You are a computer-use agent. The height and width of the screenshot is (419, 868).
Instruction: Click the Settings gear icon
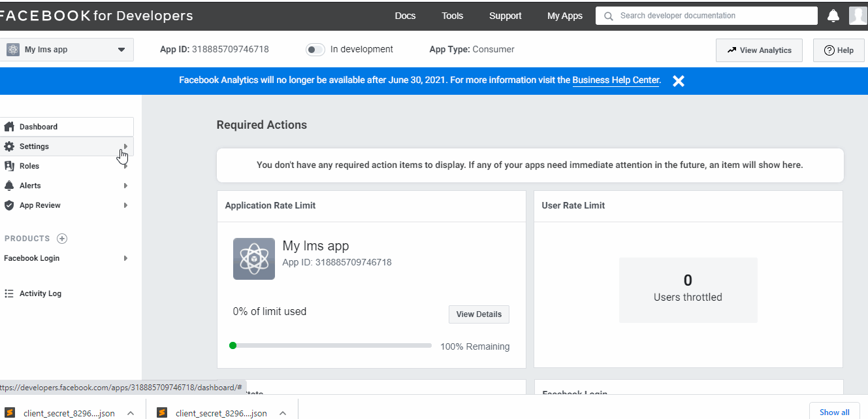click(9, 146)
